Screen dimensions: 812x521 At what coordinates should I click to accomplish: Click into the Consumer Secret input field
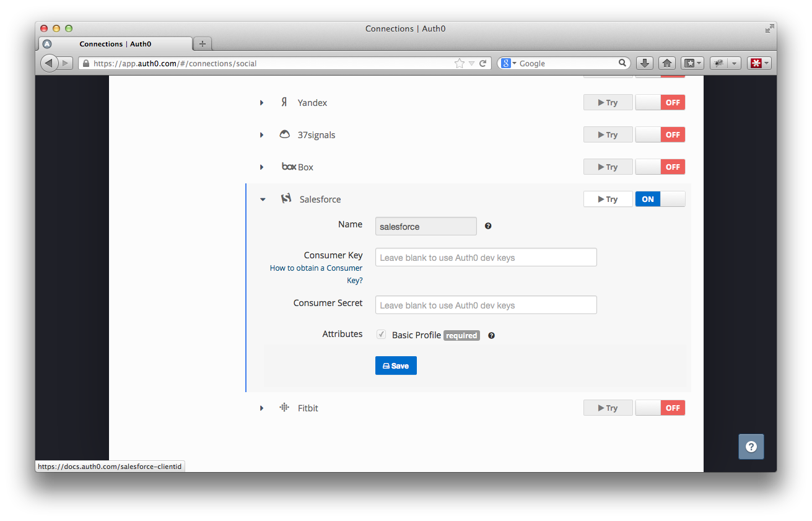pos(486,305)
